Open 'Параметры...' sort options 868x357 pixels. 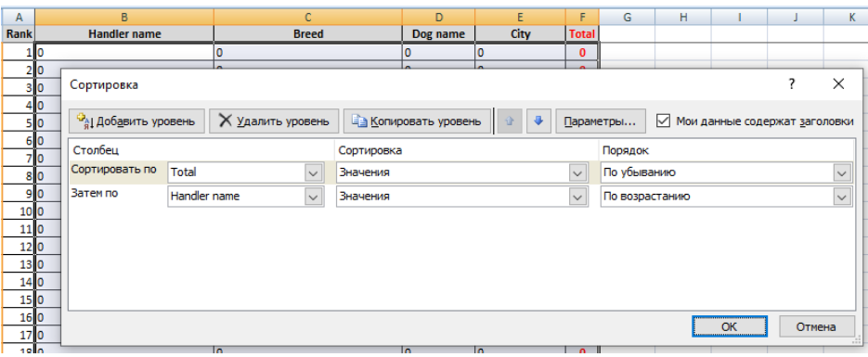(x=601, y=121)
